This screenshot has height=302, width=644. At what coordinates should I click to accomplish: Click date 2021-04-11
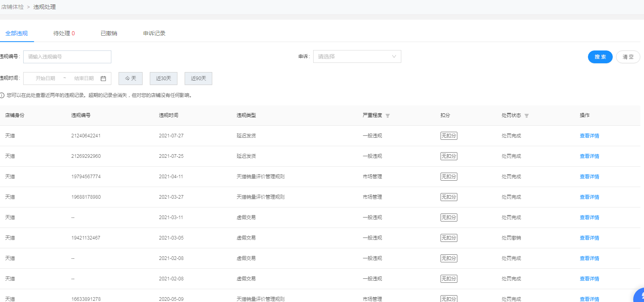click(171, 177)
